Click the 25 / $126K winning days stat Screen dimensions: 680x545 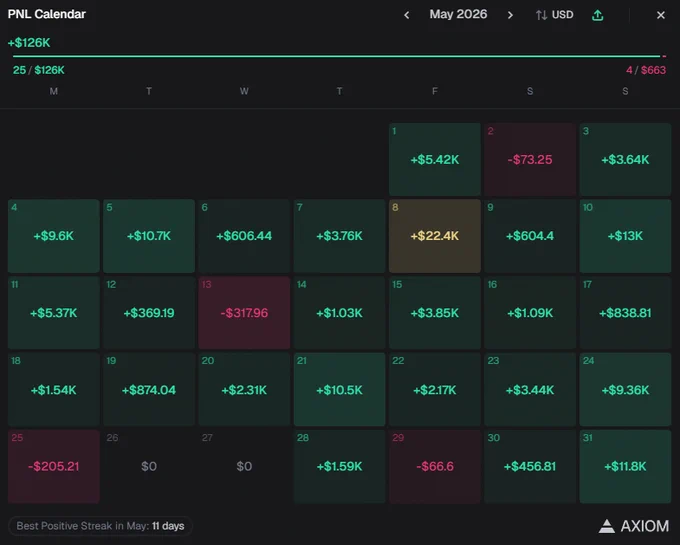tap(39, 70)
